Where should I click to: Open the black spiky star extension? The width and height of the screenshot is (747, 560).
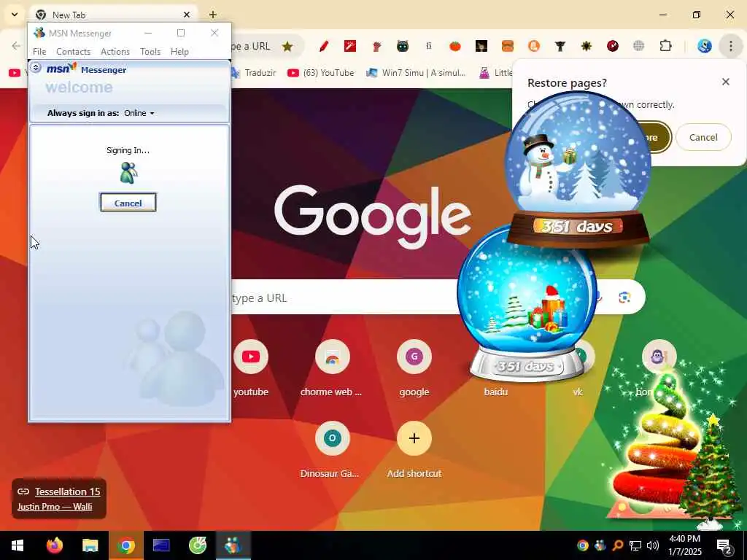pos(587,46)
